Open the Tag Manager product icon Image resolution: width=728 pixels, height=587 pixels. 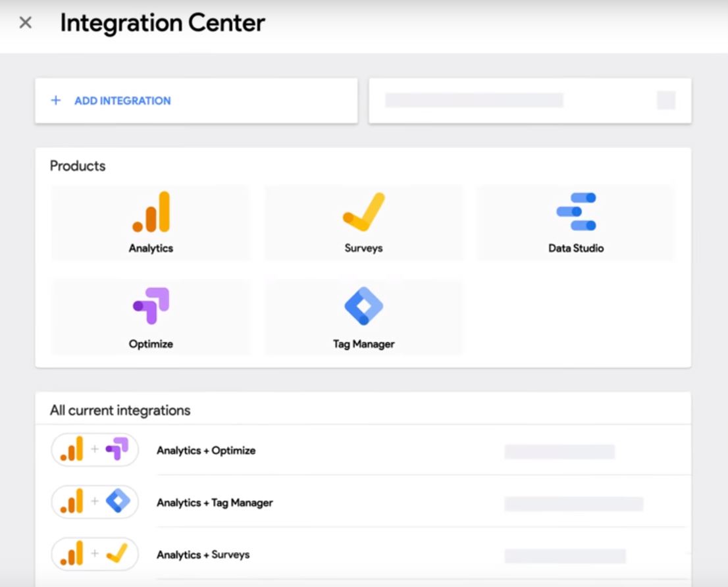coord(363,306)
